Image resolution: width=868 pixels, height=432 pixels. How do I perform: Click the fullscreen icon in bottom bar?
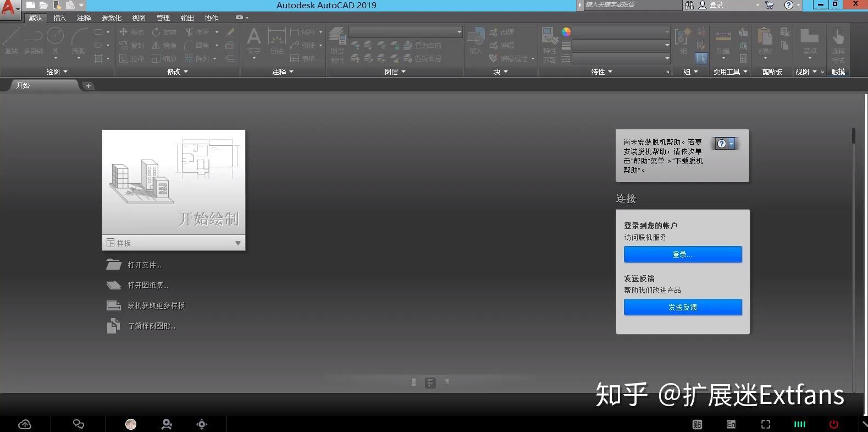766,424
